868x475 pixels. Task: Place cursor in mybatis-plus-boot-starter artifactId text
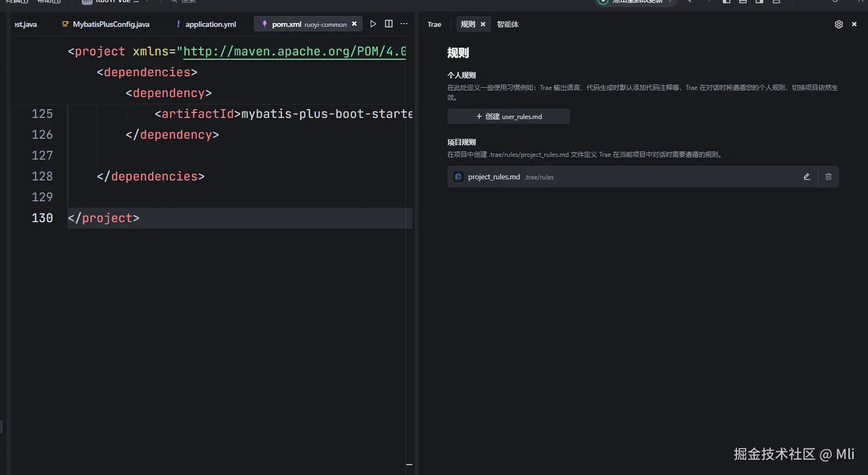(x=327, y=114)
